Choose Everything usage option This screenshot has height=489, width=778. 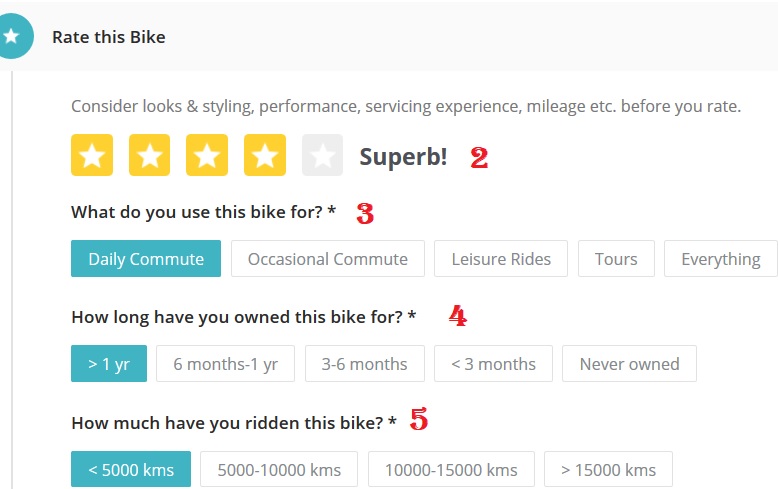(720, 259)
